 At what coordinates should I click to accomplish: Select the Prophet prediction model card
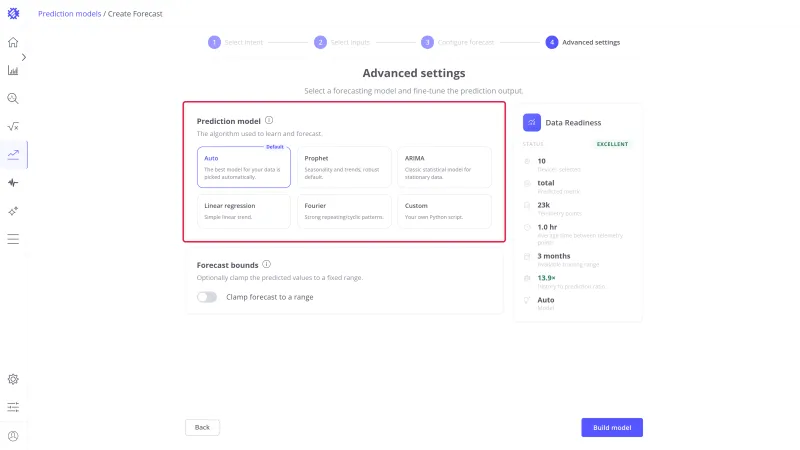(x=344, y=167)
